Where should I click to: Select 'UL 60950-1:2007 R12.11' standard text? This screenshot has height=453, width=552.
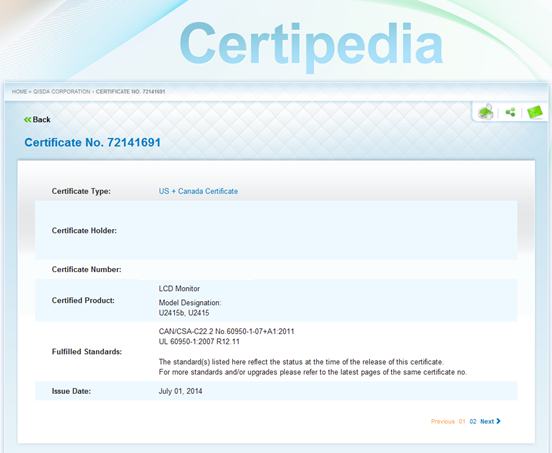tap(199, 341)
